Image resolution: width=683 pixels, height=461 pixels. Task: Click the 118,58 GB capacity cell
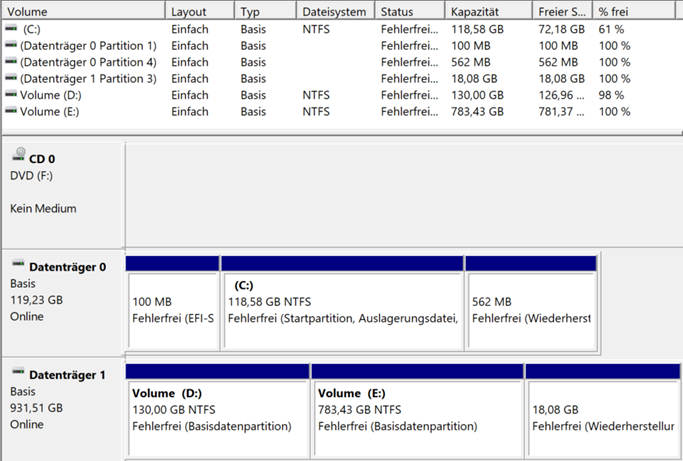click(477, 29)
